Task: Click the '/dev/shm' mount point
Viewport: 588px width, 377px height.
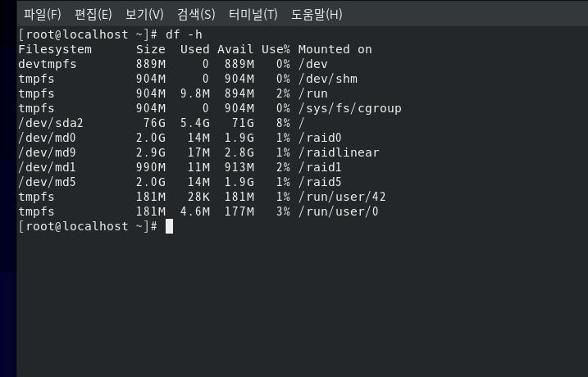Action: (328, 79)
